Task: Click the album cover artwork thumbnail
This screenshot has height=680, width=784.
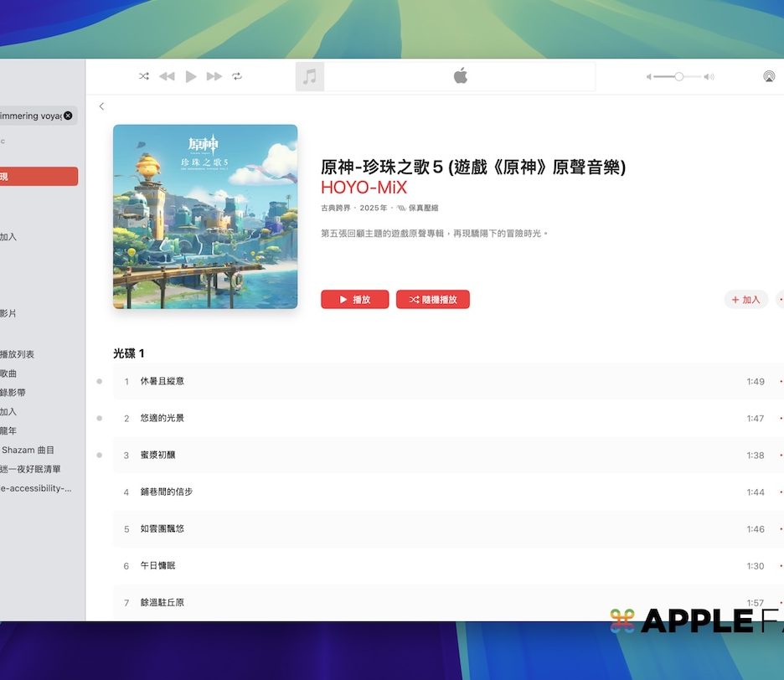Action: 205,217
